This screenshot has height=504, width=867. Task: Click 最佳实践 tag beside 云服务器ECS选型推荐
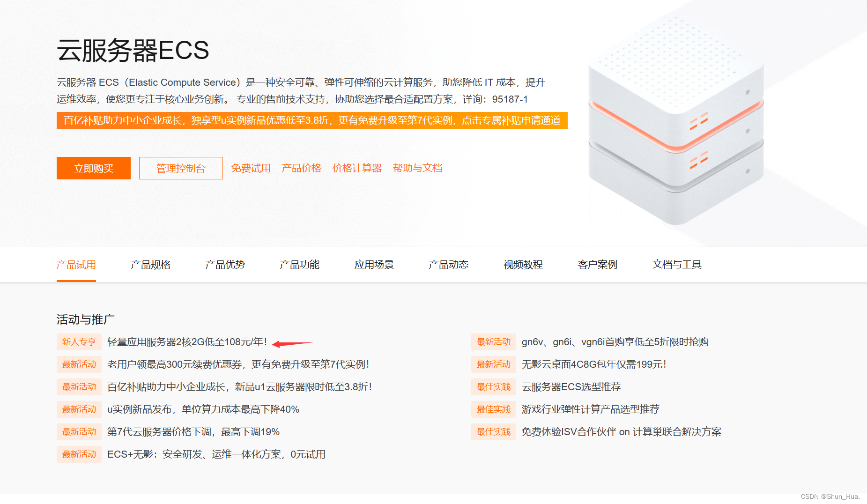pyautogui.click(x=494, y=387)
